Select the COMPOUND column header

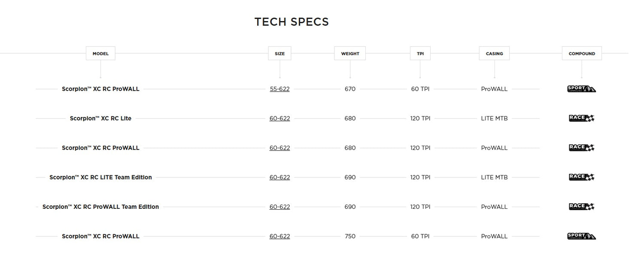click(x=582, y=53)
